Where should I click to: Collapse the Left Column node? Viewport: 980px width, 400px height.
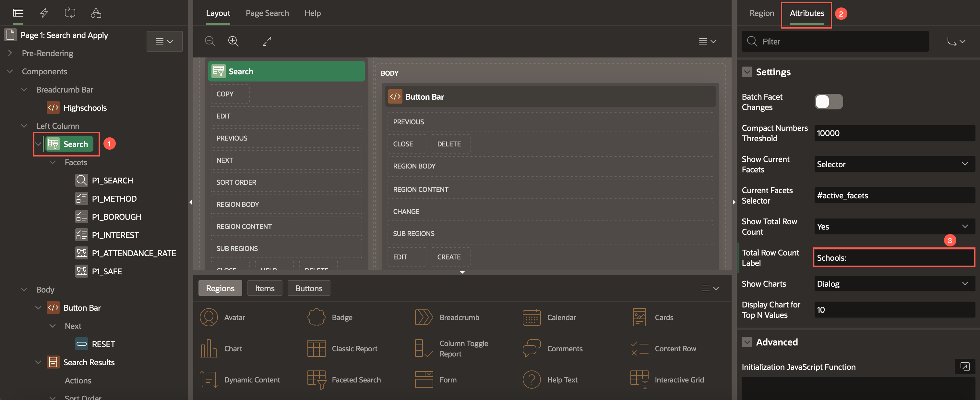24,126
